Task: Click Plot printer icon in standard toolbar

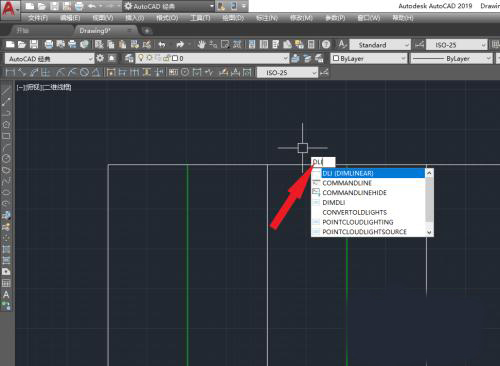Action: click(x=49, y=44)
